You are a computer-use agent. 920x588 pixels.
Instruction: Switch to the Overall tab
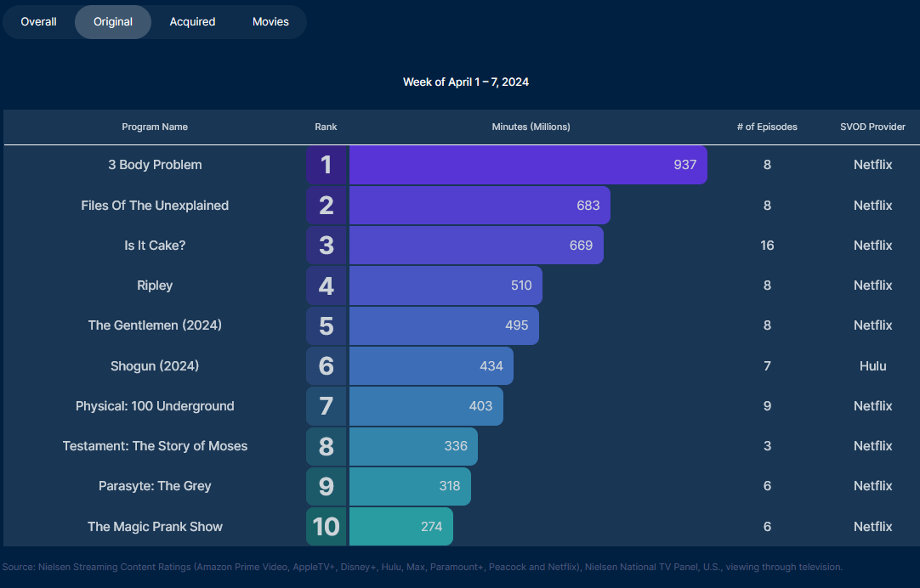click(x=39, y=22)
